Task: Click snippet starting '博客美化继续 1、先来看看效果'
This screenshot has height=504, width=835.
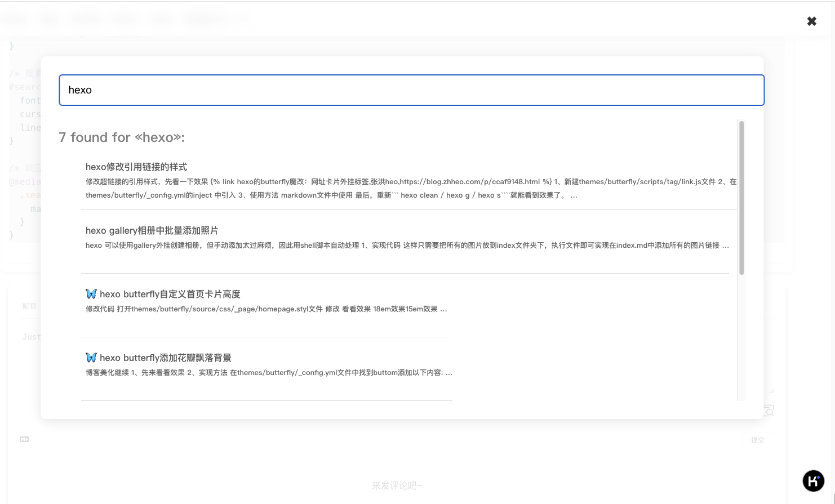Action: [x=269, y=373]
